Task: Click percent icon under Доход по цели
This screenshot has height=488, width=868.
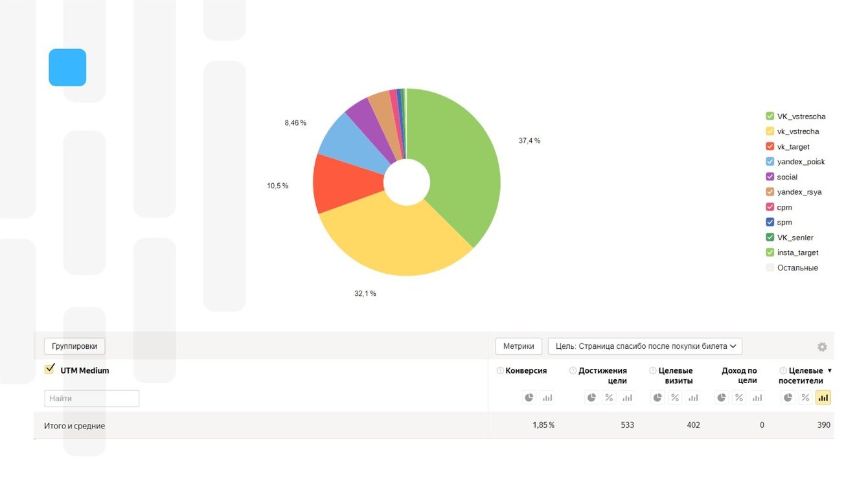Action: coord(739,397)
